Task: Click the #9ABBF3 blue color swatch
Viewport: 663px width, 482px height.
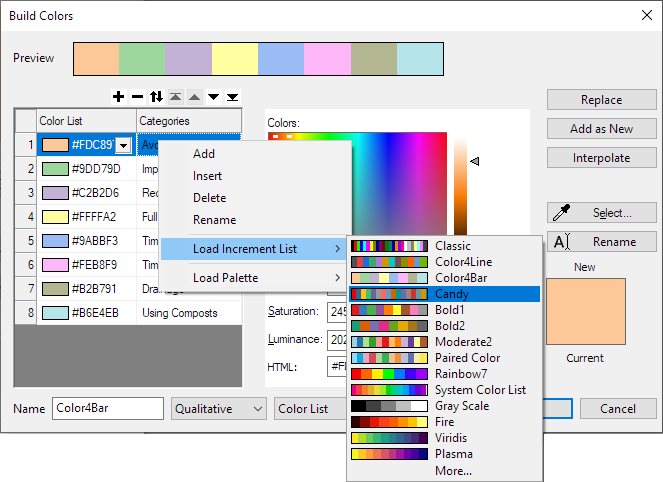Action: pyautogui.click(x=55, y=241)
